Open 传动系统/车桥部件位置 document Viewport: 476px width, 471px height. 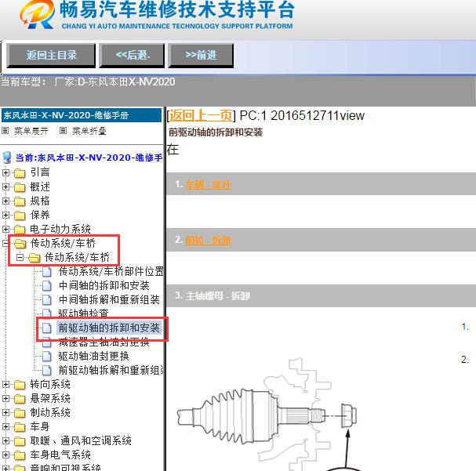click(111, 271)
